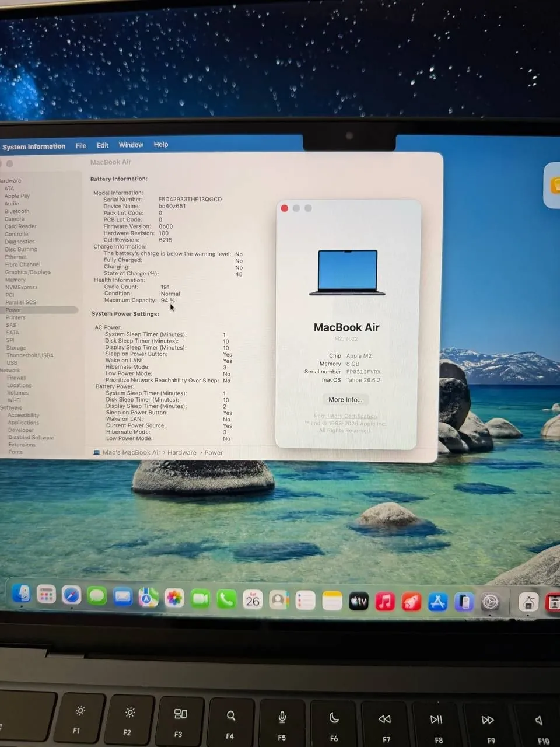The image size is (560, 747).
Task: Click serial number FP031JFVRX in About window
Action: [x=363, y=372]
